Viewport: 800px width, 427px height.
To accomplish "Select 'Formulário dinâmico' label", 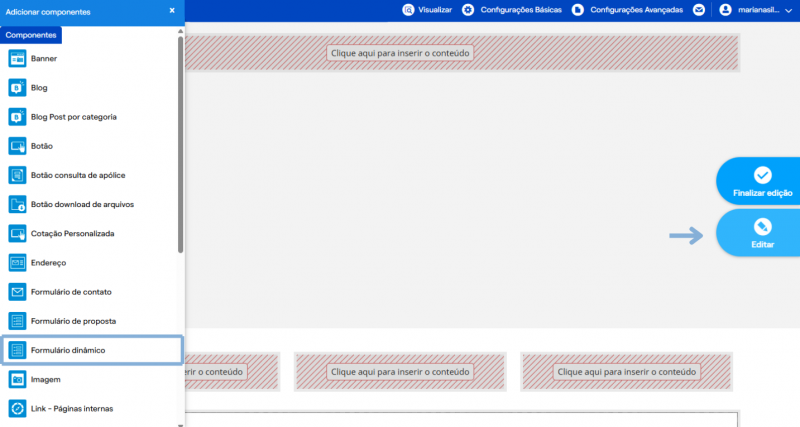I will pyautogui.click(x=68, y=350).
